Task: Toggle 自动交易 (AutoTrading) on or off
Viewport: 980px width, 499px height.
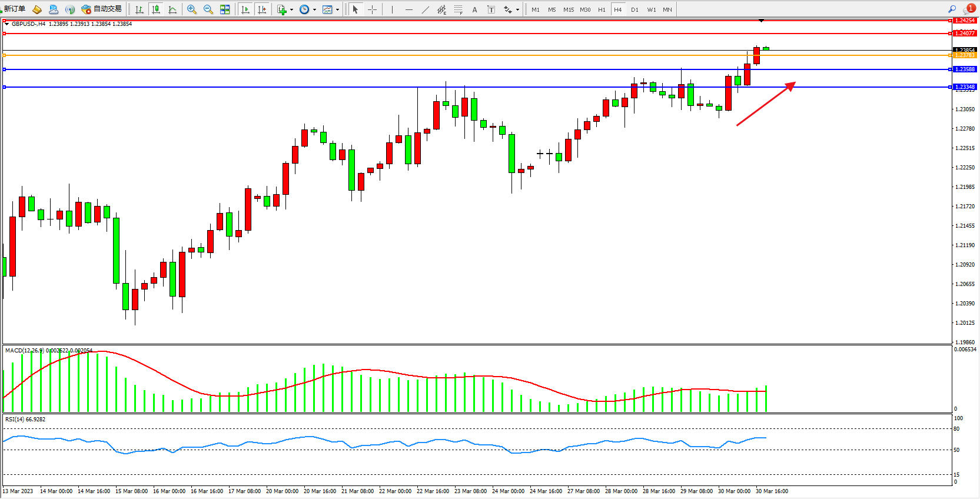Action: 102,9
